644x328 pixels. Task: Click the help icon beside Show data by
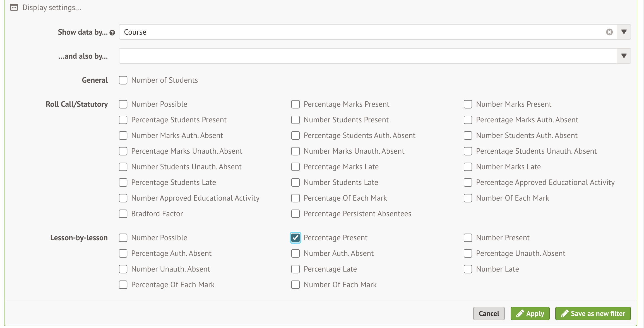click(112, 33)
